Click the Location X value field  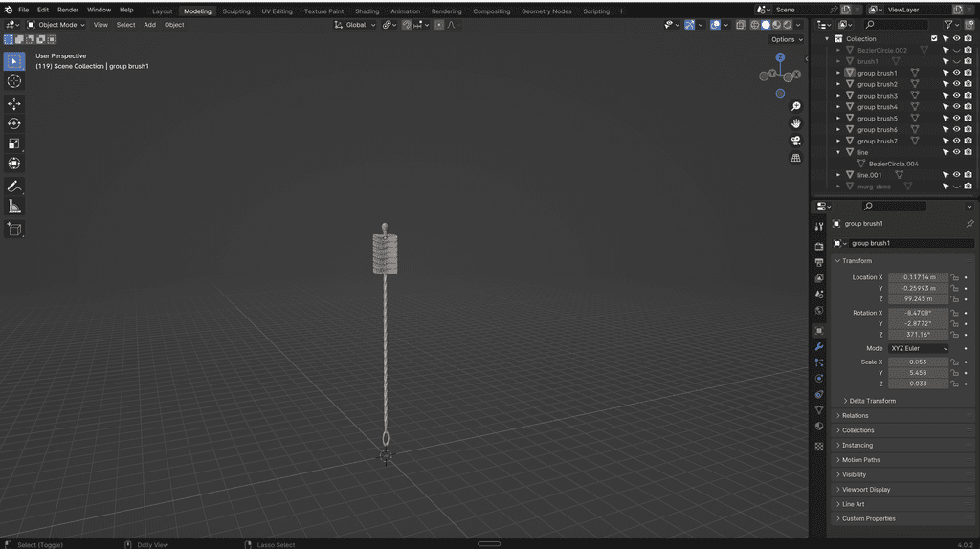pyautogui.click(x=918, y=277)
